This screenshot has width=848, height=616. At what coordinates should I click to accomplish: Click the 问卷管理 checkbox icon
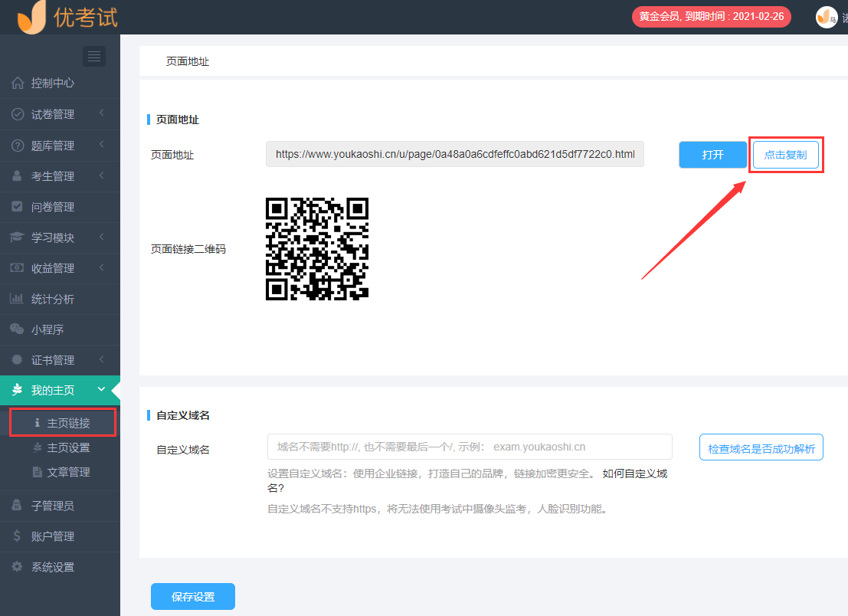[x=17, y=207]
